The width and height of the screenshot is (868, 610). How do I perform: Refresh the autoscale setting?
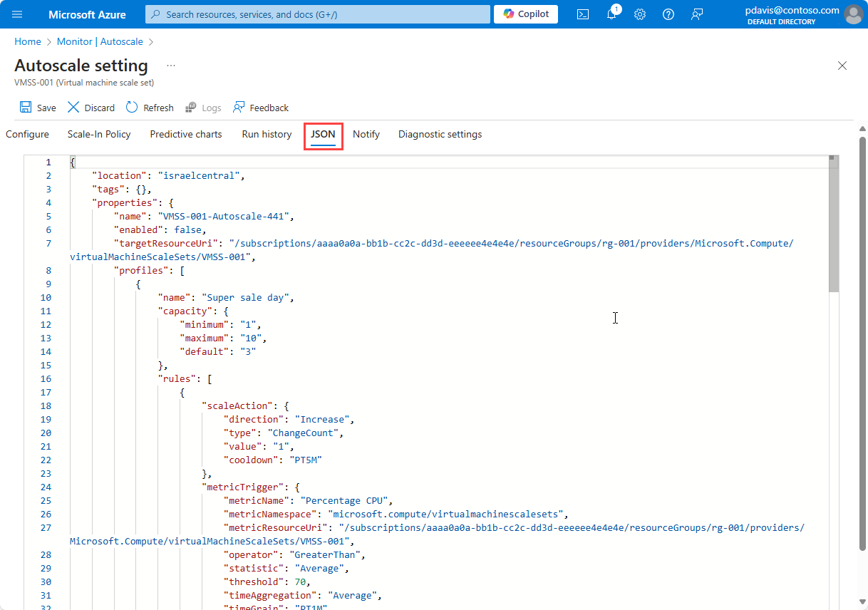pos(132,108)
